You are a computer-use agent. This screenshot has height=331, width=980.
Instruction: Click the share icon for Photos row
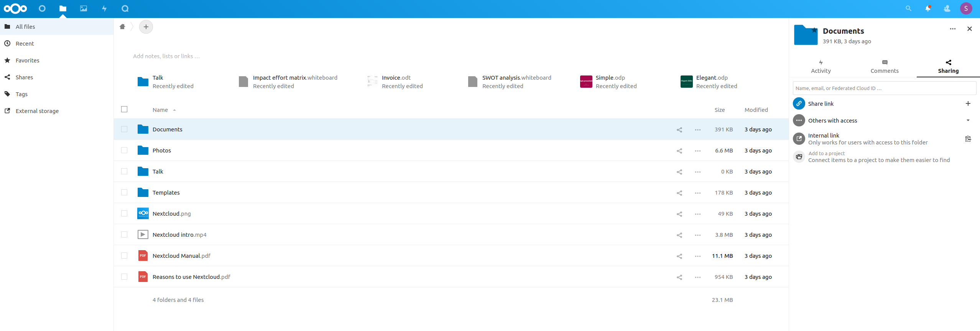[679, 151]
